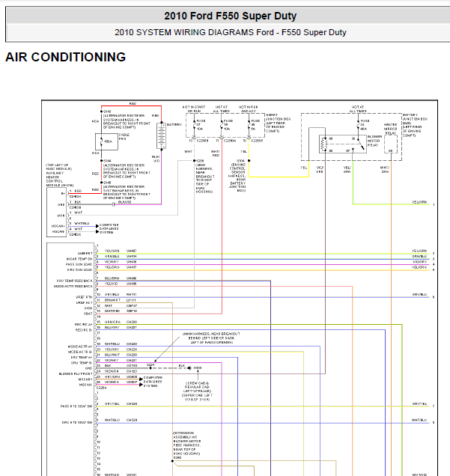Click the 'COMPUTER DATA LINES SYSTEM' label near AHCM
The image size is (450, 476).
point(109,228)
